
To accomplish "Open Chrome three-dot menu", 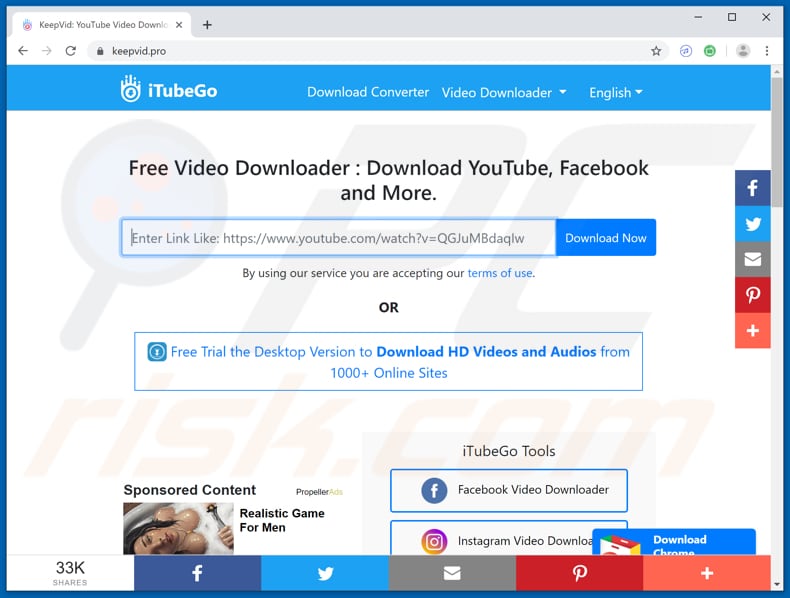I will point(768,51).
